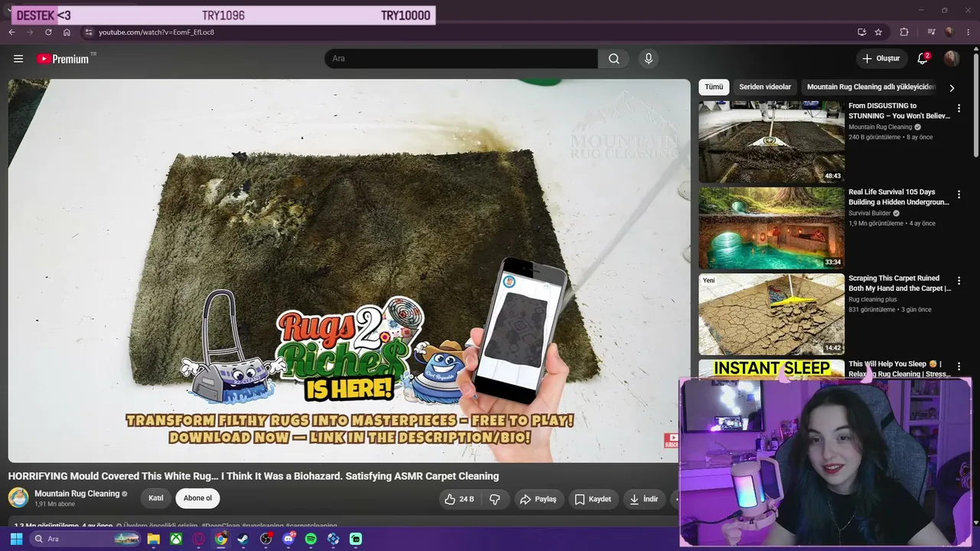Start voice search with microphone icon
The height and width of the screenshot is (551, 980).
[648, 59]
